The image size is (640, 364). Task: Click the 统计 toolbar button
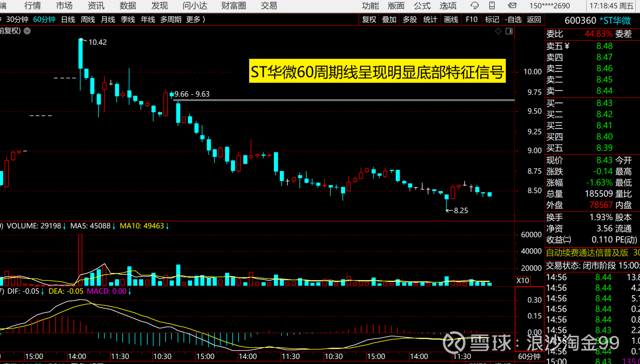click(x=430, y=20)
